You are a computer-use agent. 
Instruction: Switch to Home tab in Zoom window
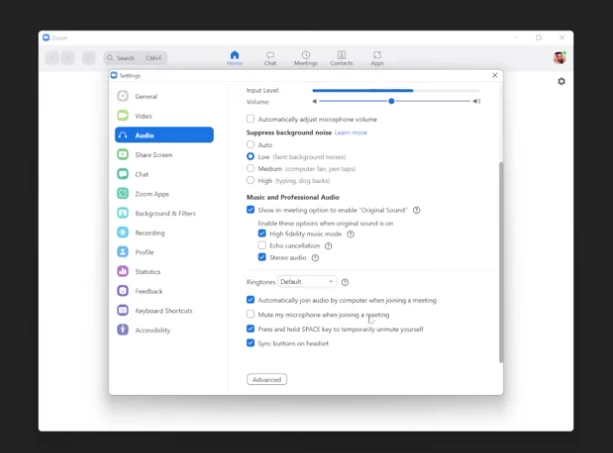pos(235,58)
